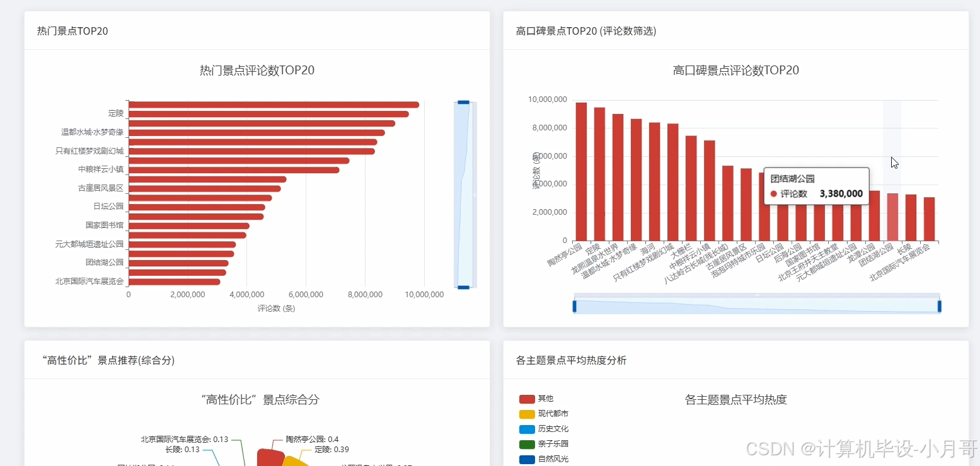This screenshot has width=980, height=466.
Task: Click the 6,000,000 x-axis value in left chart
Action: click(x=306, y=294)
